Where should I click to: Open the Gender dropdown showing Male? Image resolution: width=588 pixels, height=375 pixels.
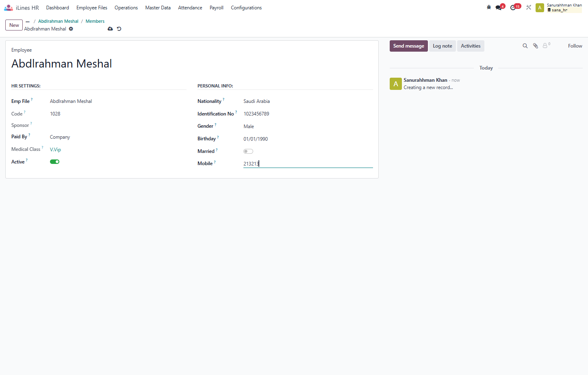308,126
